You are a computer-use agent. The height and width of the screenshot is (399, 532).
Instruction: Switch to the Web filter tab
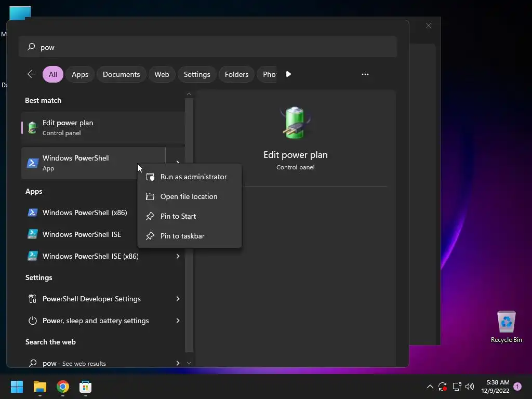click(162, 74)
